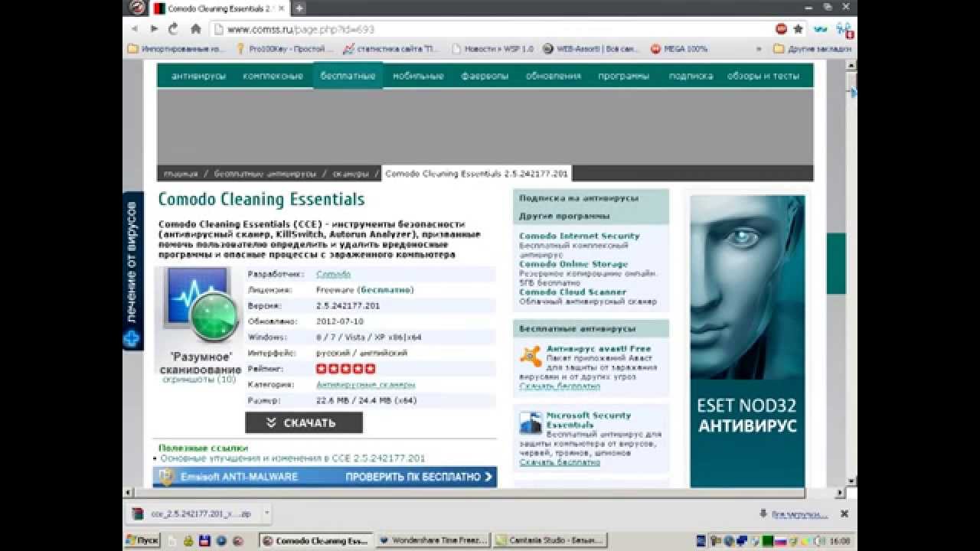The height and width of the screenshot is (551, 980).
Task: Click the ESET NOD32 Антивирус banner
Action: pos(747,341)
